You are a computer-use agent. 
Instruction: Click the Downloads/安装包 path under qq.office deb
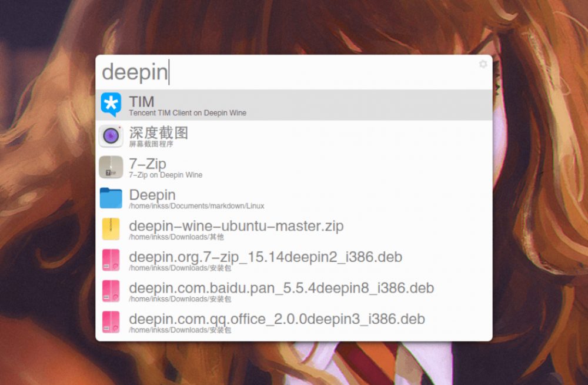point(180,330)
